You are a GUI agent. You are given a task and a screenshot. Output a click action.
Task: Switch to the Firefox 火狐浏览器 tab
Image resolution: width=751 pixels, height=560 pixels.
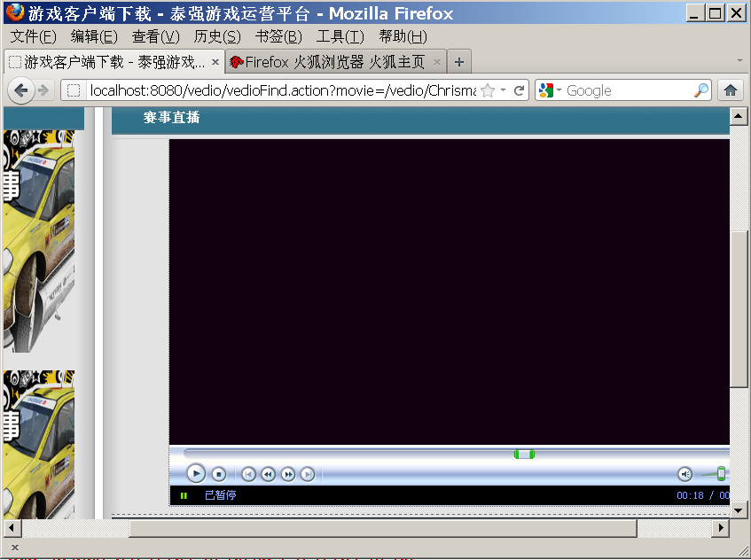[x=335, y=62]
